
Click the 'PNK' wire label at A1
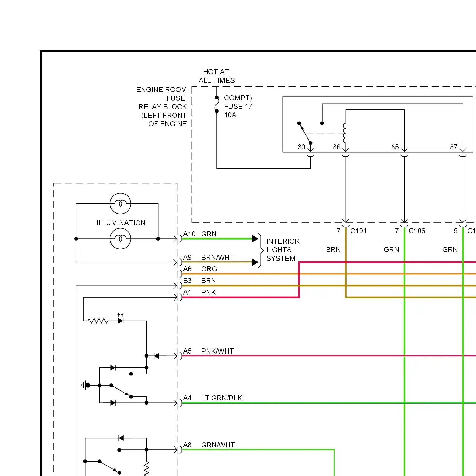[x=208, y=292]
